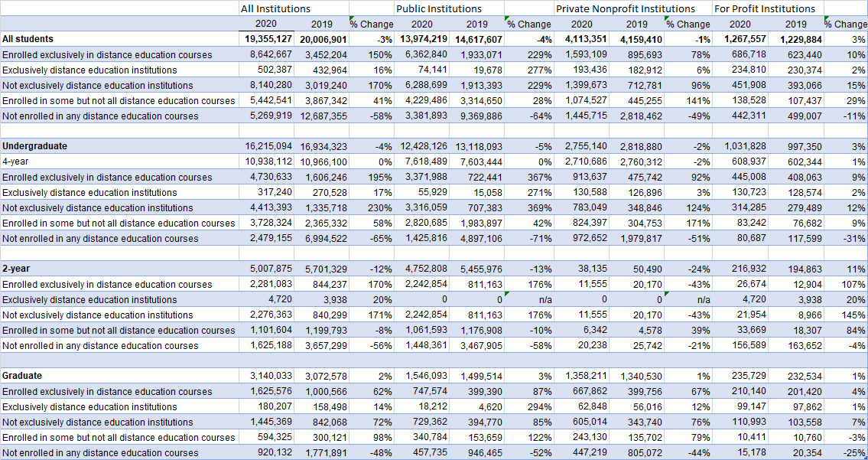Click the 1,031,828 cell

[740, 146]
